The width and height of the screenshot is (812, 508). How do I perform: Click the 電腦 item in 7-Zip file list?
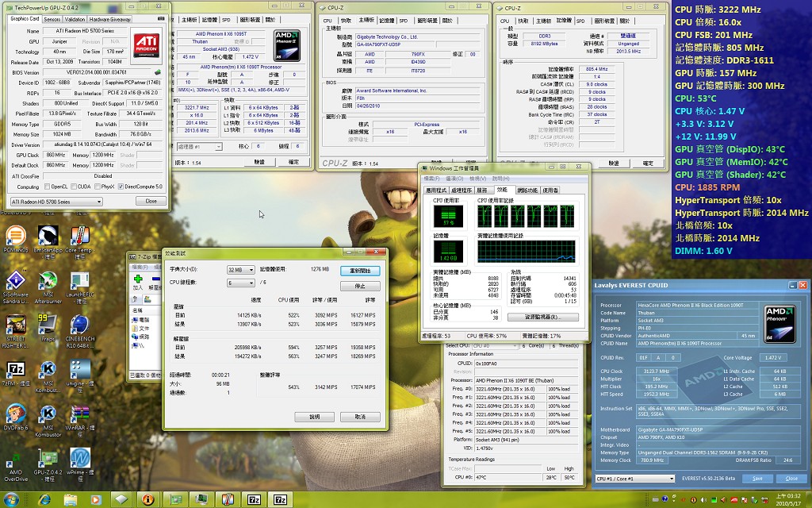pyautogui.click(x=141, y=320)
